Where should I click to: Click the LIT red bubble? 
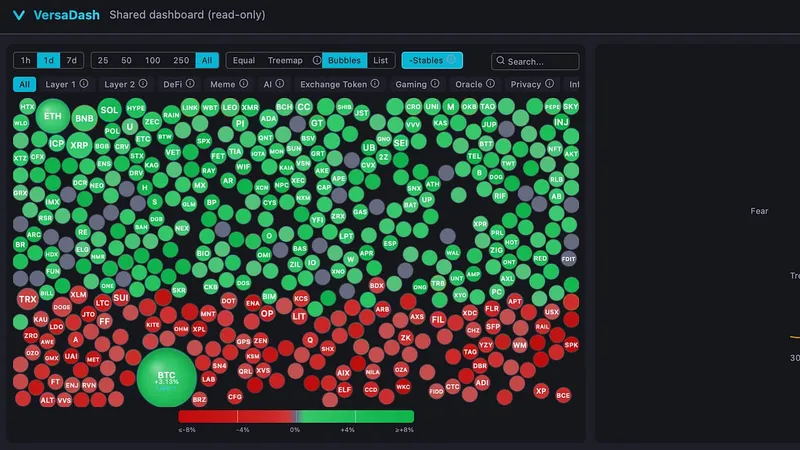[x=299, y=316]
